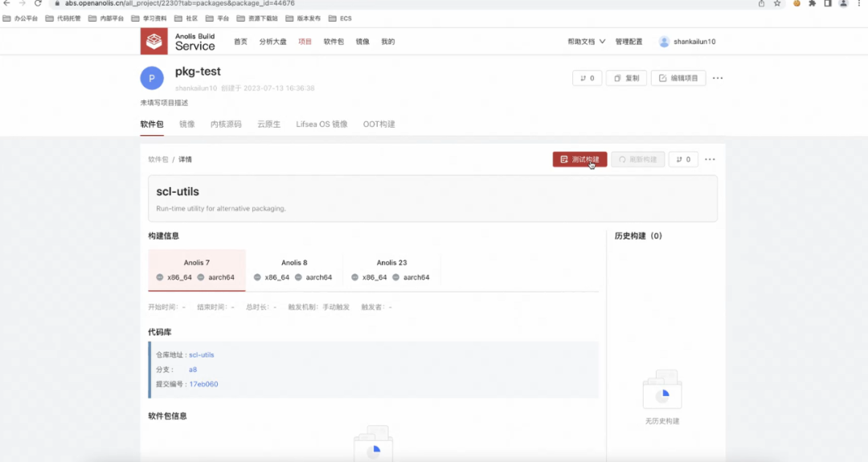Switch to the Lifsea OS 镜像 tab
Viewport: 868px width, 462px height.
point(321,125)
